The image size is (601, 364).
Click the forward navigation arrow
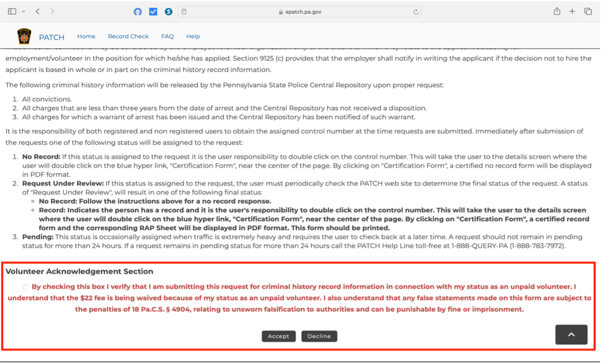pyautogui.click(x=52, y=11)
